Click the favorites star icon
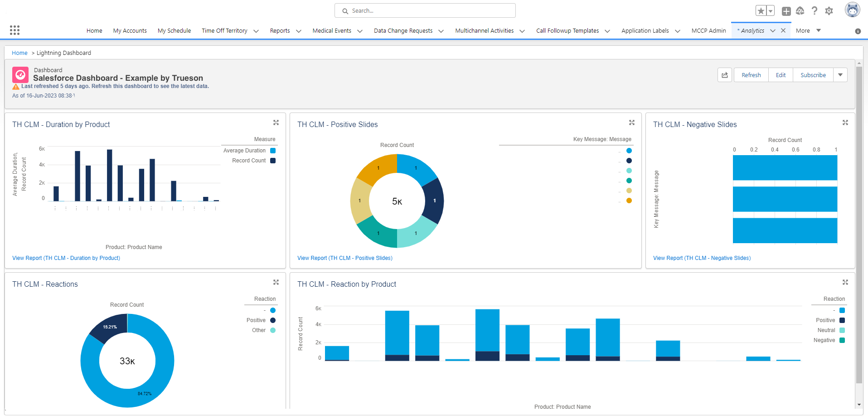This screenshot has width=868, height=416. [760, 10]
